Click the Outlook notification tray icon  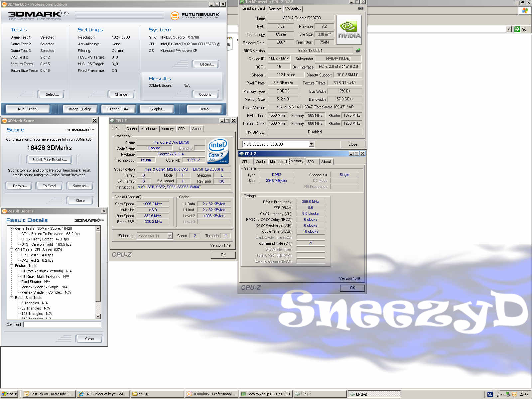pos(514,394)
